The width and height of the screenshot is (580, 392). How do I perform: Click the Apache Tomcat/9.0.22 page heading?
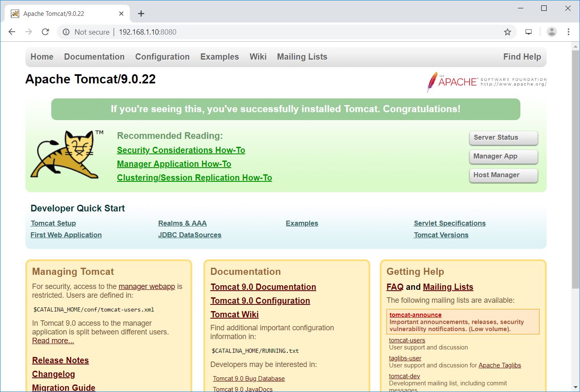pyautogui.click(x=90, y=79)
